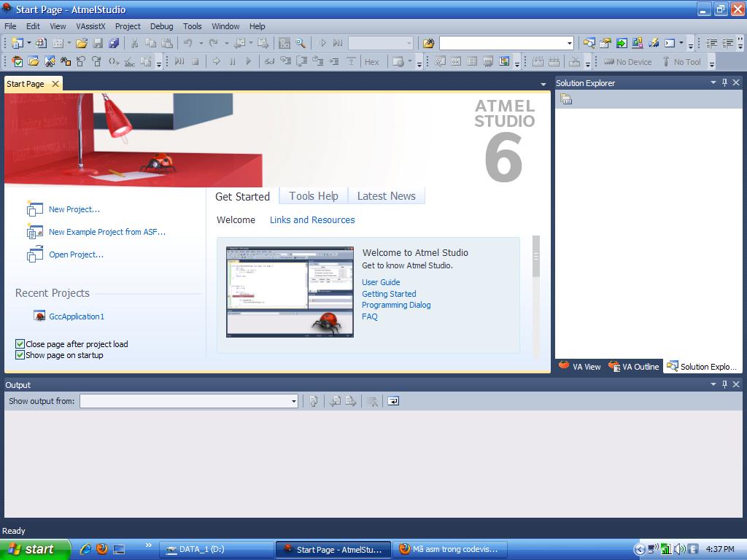Viewport: 747px width, 560px height.
Task: Open Solution Explorer toolbar icon with magnifier
Action: click(x=589, y=43)
